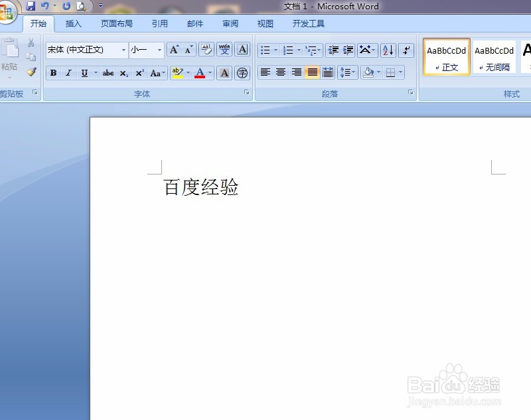This screenshot has width=531, height=420.
Task: Pick the text highlight color swatch
Action: [178, 73]
